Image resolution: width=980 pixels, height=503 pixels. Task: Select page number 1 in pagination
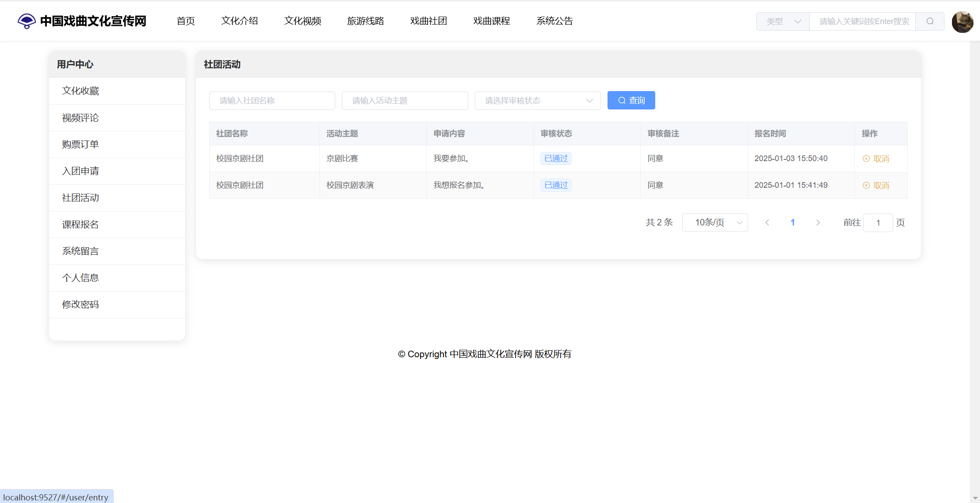(792, 222)
